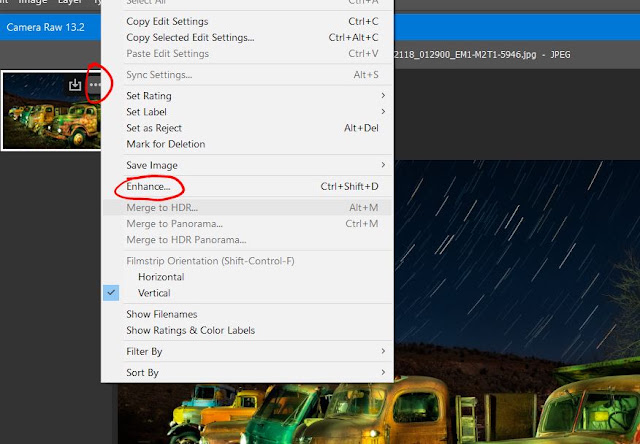Click the filmstrip three-dots more icon
The height and width of the screenshot is (444, 640).
coord(95,85)
